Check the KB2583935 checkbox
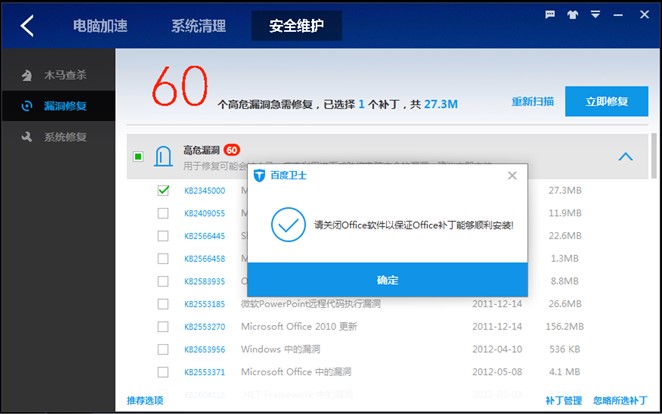The width and height of the screenshot is (662, 414). click(x=163, y=281)
